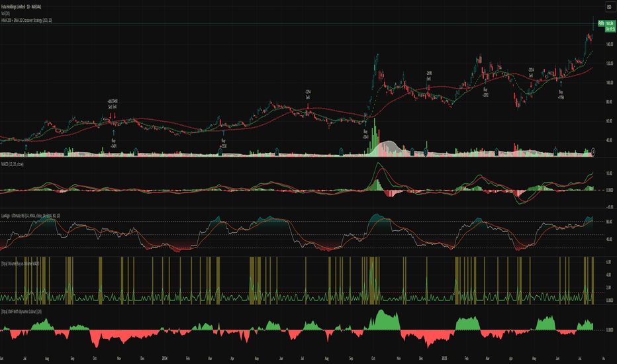This screenshot has height=364, width=617.
Task: Open the earnings marker near June 2025
Action: [555, 152]
